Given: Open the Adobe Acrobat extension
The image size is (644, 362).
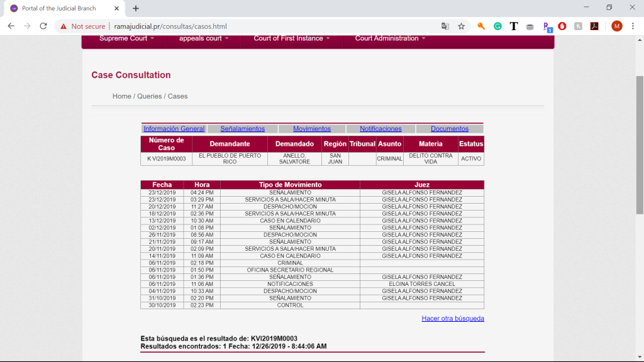Looking at the screenshot, I should pyautogui.click(x=594, y=26).
